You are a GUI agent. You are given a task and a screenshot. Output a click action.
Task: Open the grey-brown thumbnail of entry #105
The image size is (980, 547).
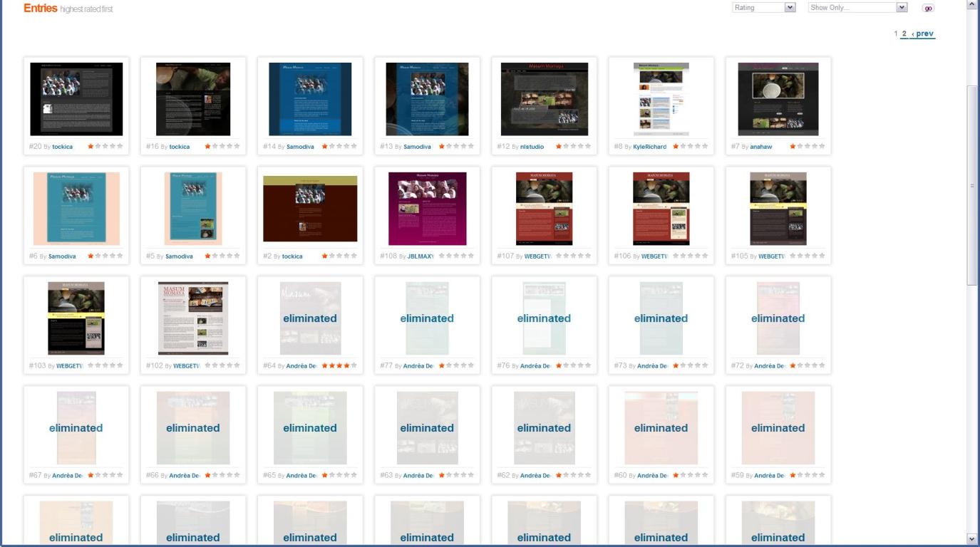coord(778,209)
